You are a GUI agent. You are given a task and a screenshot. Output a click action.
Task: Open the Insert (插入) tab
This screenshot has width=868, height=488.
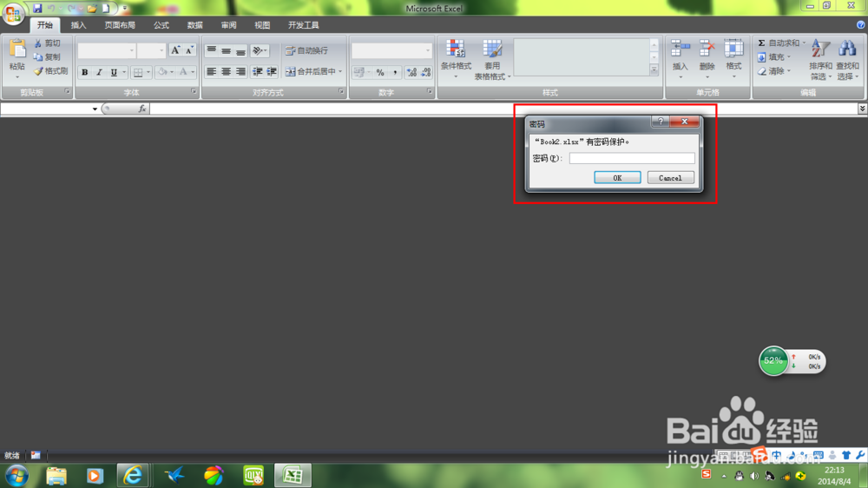(x=79, y=25)
